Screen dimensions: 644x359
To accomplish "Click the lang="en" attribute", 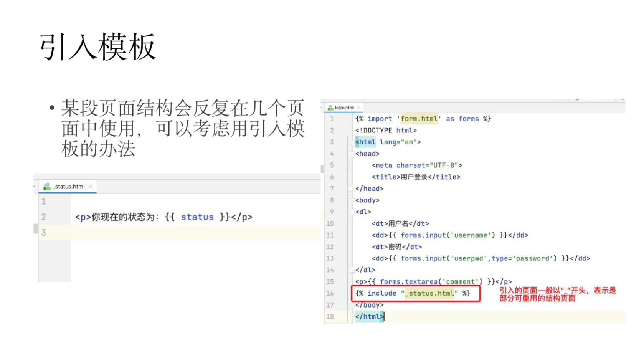I will click(398, 142).
